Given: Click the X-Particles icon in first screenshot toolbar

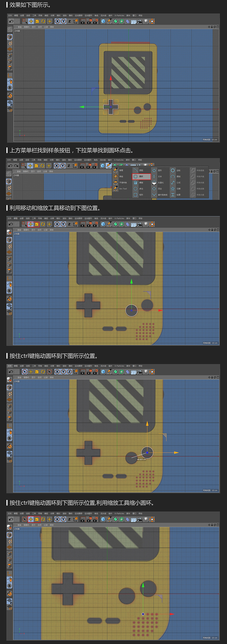Looking at the screenshot, I should (x=152, y=21).
